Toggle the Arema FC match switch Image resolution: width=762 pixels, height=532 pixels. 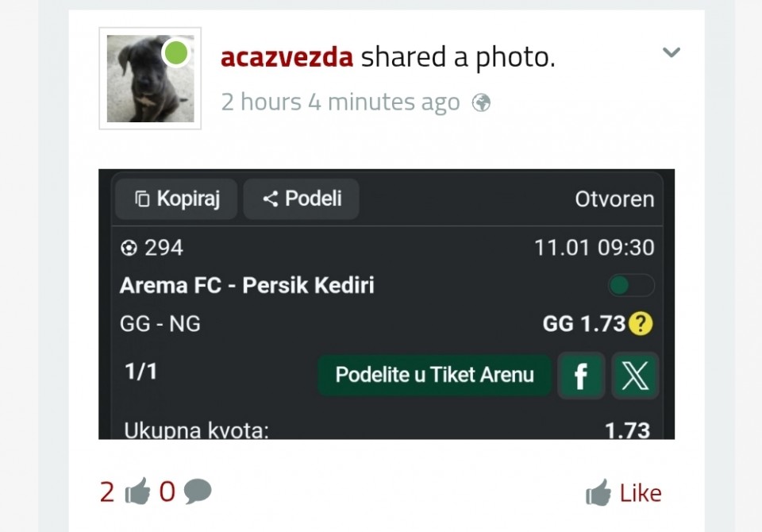pos(631,285)
